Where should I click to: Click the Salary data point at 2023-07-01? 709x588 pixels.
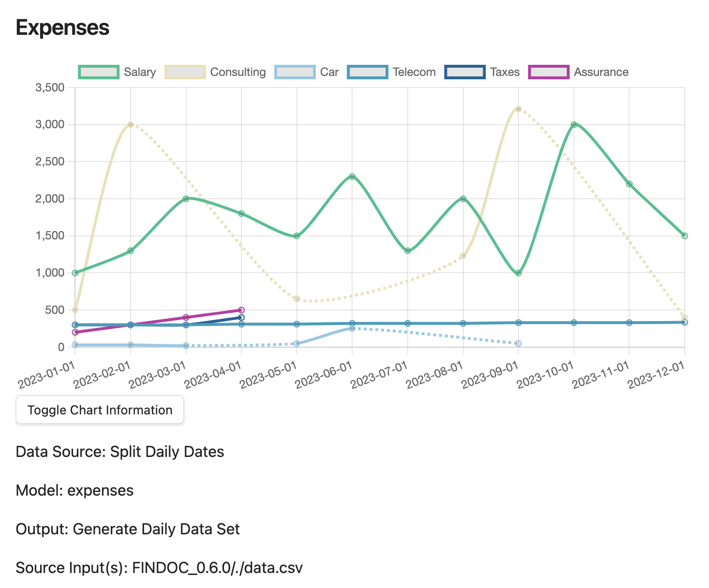tap(408, 250)
